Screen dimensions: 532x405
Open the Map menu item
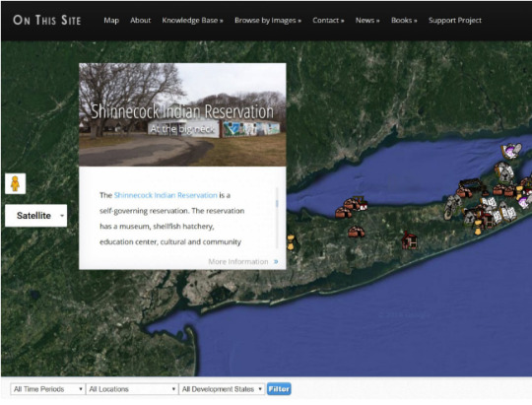tap(111, 21)
